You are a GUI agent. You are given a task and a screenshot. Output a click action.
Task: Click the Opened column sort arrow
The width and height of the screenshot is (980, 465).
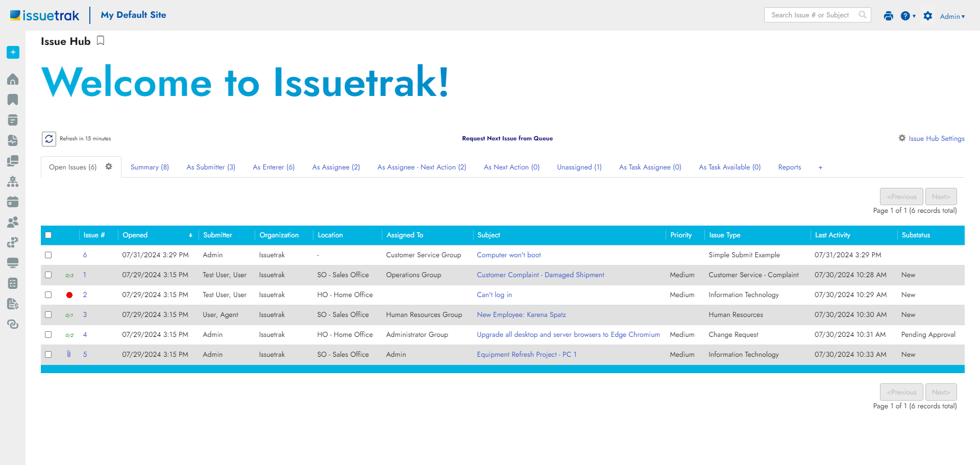point(190,235)
